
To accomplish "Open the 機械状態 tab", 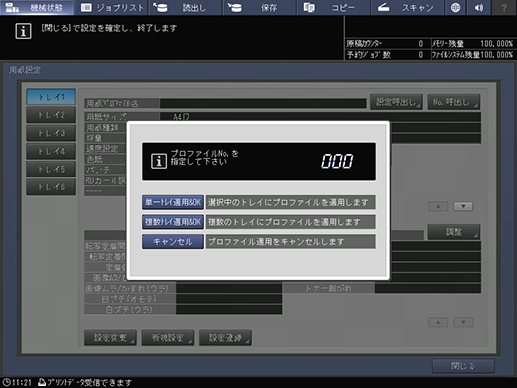I will 37,7.
